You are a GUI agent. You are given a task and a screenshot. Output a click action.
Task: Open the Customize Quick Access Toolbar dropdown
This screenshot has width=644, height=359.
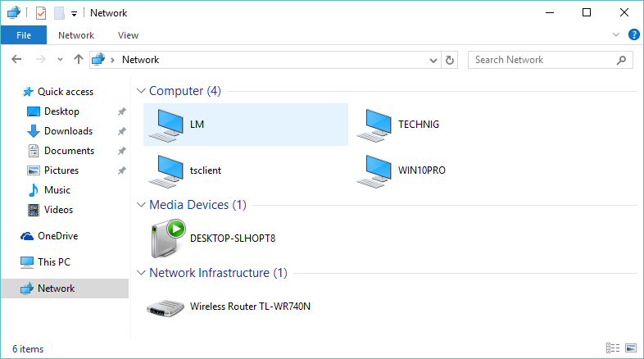click(74, 14)
